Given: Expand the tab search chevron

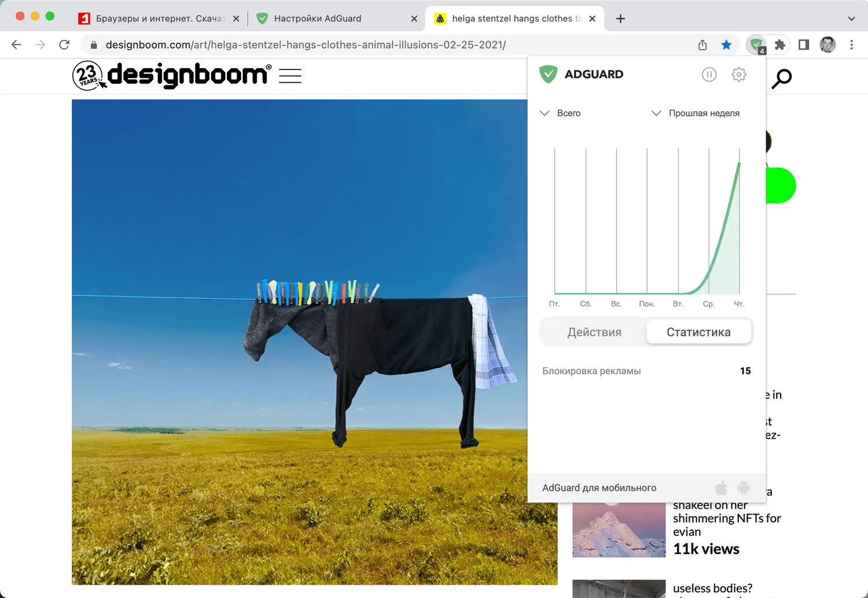Looking at the screenshot, I should (x=851, y=19).
